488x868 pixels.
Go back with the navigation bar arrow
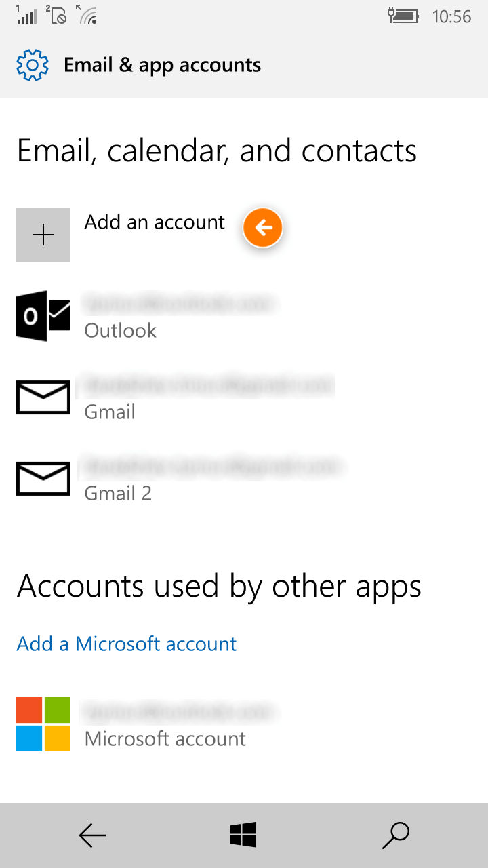tap(92, 835)
